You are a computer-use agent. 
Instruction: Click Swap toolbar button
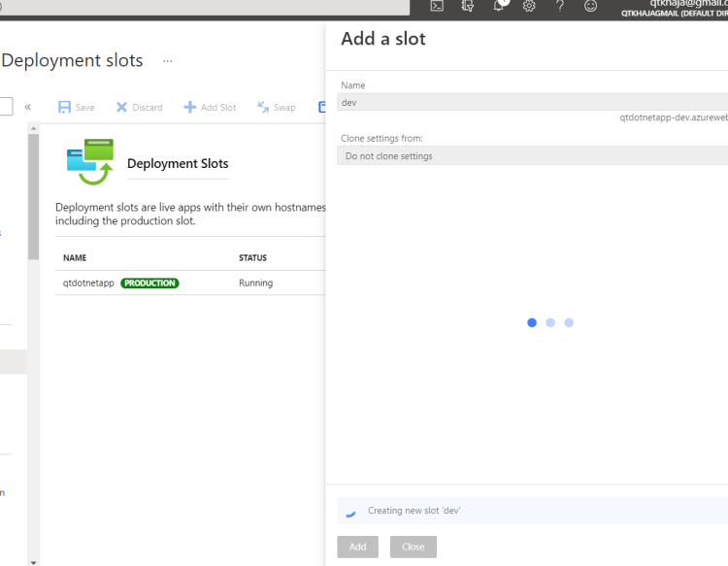tap(277, 107)
